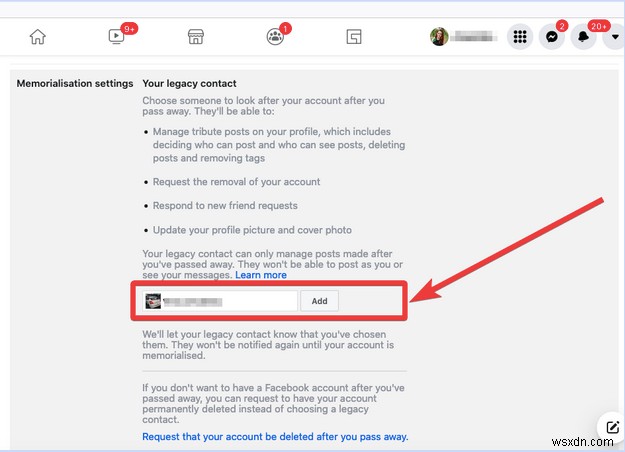Open your profile via the avatar picture
Image resolution: width=625 pixels, height=452 pixels.
click(439, 37)
